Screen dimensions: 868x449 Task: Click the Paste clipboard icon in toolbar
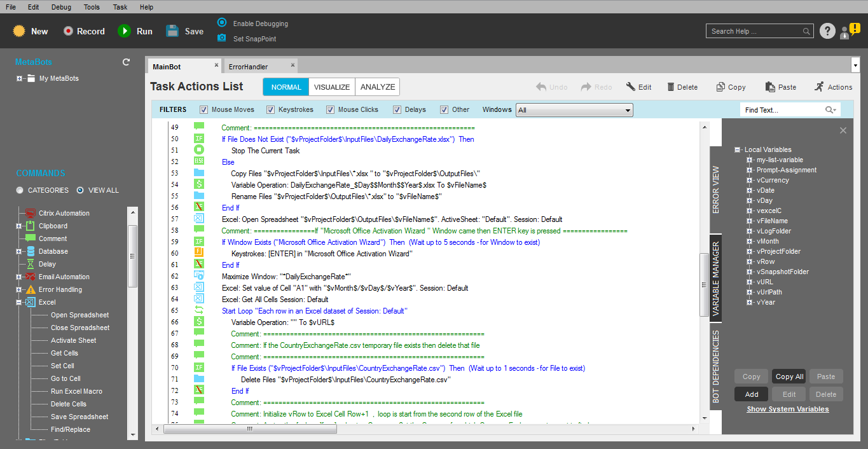tap(770, 87)
